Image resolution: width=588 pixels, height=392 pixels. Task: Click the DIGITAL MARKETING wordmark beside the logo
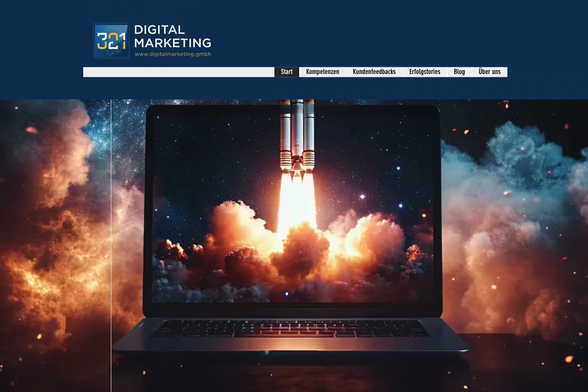click(172, 36)
